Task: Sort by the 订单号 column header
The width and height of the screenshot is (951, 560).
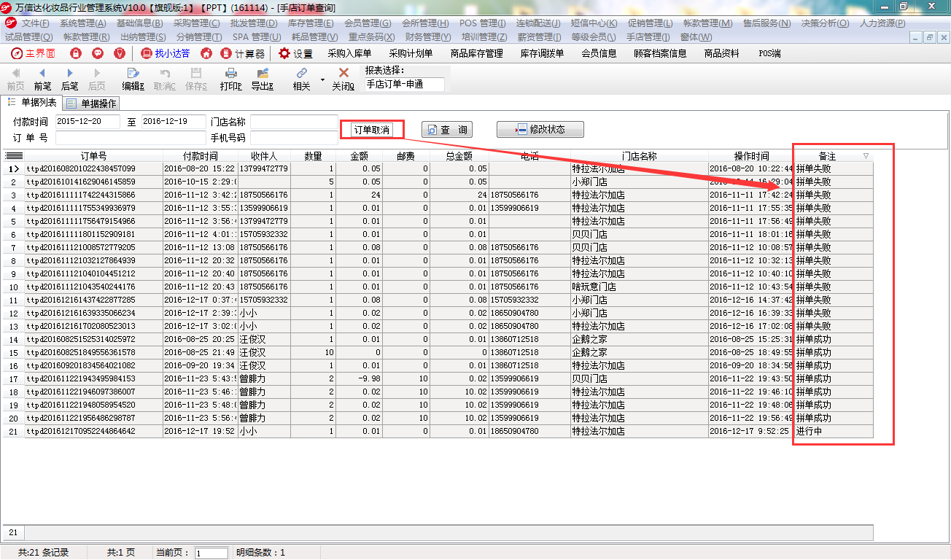Action: click(93, 156)
